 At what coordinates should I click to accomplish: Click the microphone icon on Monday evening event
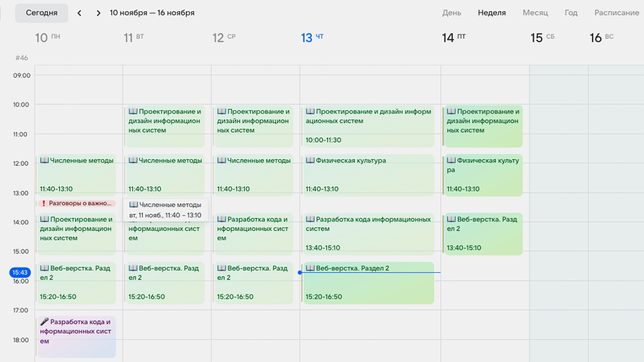pos(44,322)
